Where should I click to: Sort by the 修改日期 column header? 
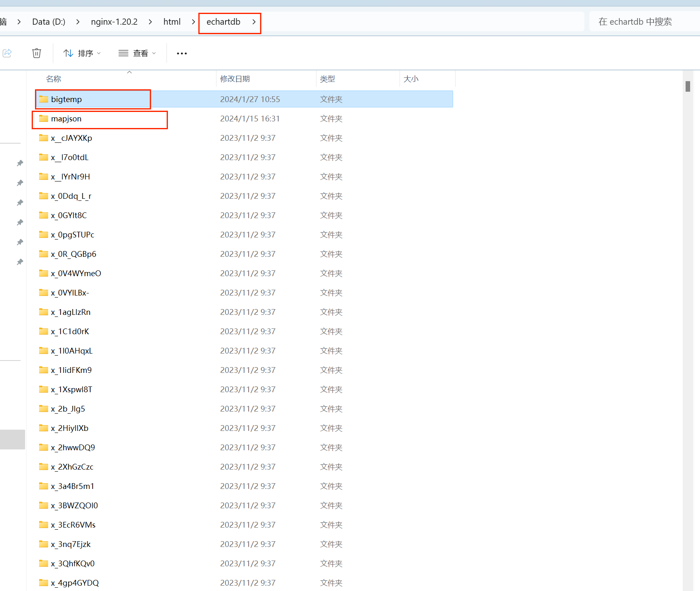[x=235, y=79]
